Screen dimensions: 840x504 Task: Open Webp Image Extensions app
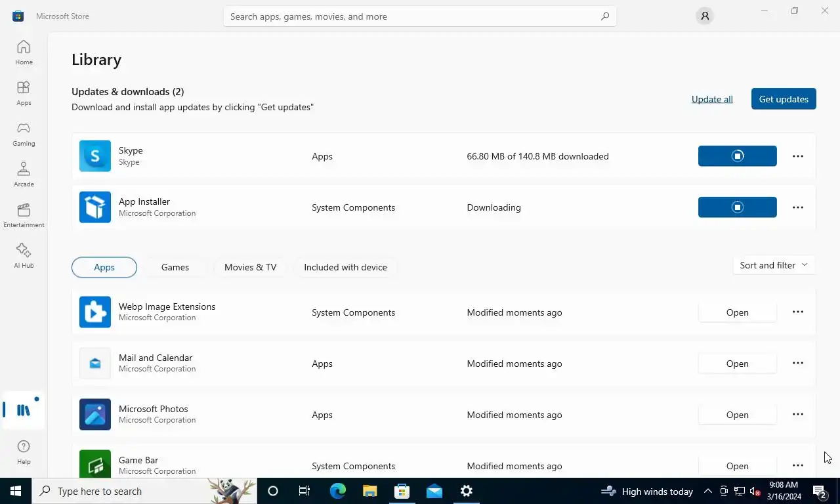738,312
